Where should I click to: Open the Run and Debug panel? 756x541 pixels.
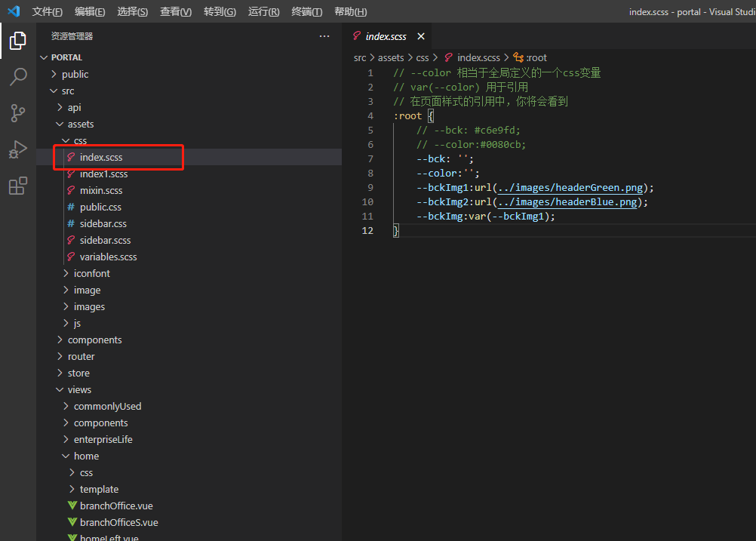[18, 149]
